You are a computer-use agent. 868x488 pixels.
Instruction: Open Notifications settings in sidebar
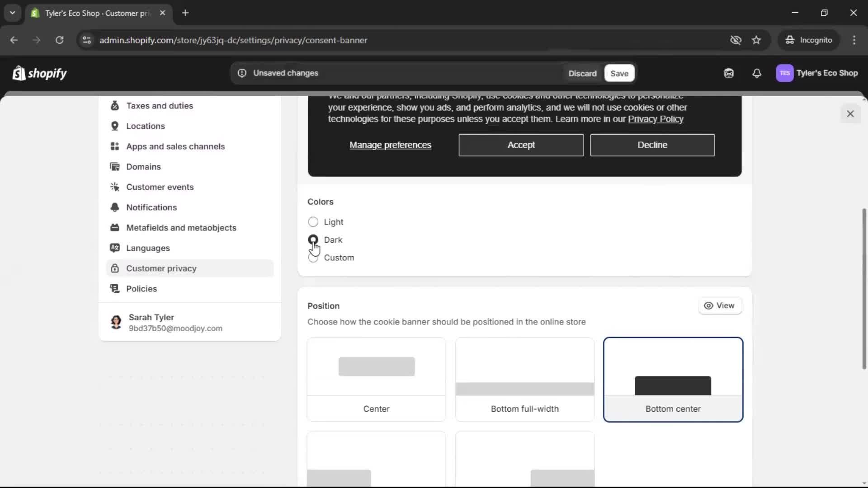151,207
